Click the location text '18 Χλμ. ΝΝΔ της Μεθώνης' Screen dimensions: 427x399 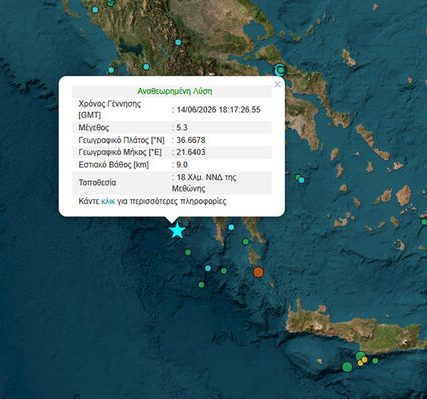204,183
